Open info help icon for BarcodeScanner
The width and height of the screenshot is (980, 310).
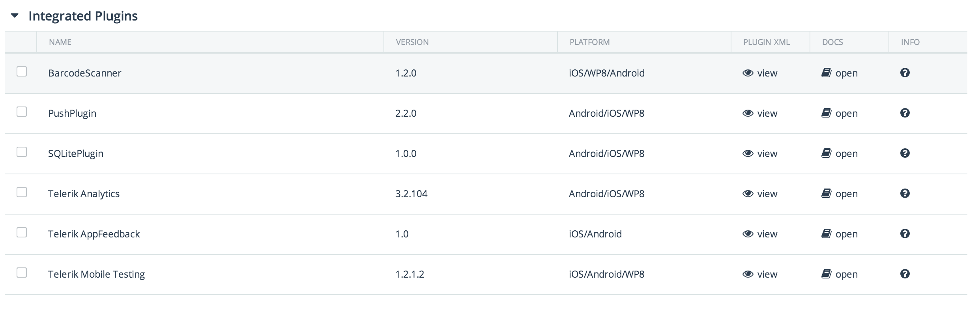point(905,73)
